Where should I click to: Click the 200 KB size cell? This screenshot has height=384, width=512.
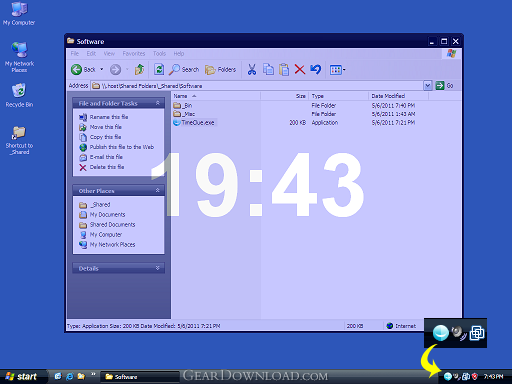[x=297, y=123]
